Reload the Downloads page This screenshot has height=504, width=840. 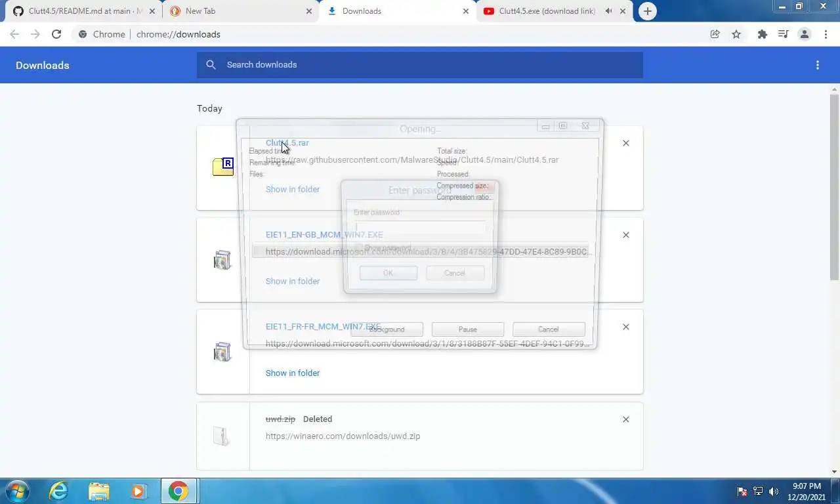point(56,34)
